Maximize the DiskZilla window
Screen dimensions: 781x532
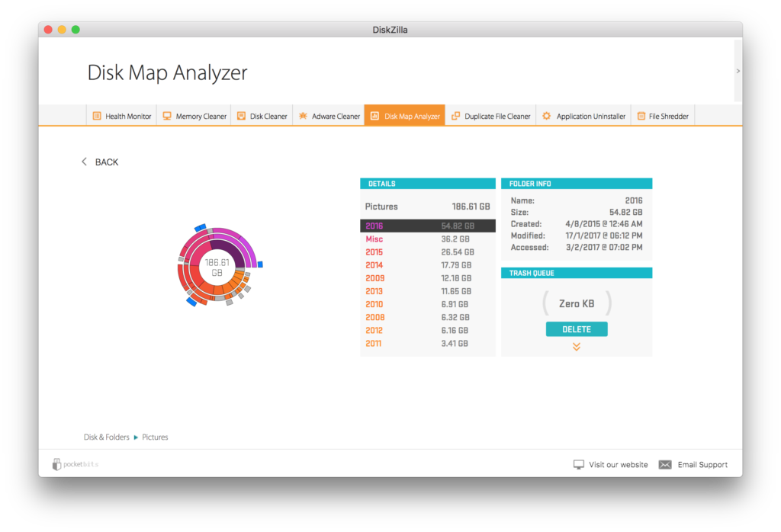pos(76,30)
